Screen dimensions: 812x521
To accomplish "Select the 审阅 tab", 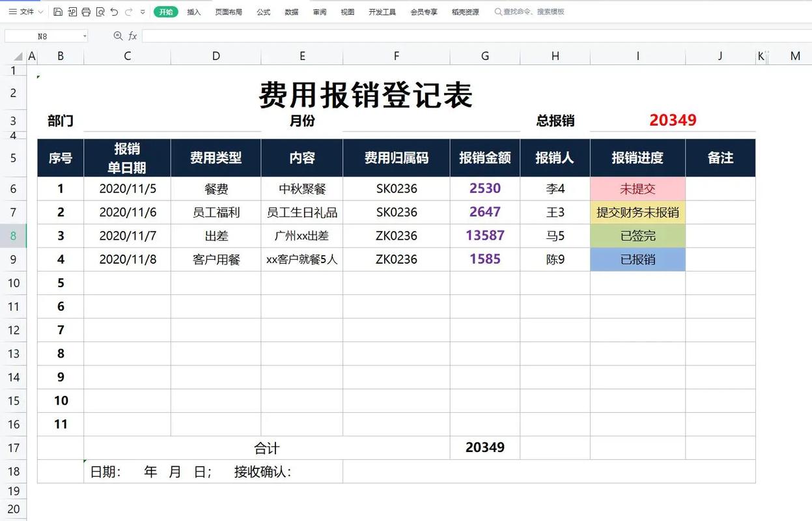I will 320,12.
